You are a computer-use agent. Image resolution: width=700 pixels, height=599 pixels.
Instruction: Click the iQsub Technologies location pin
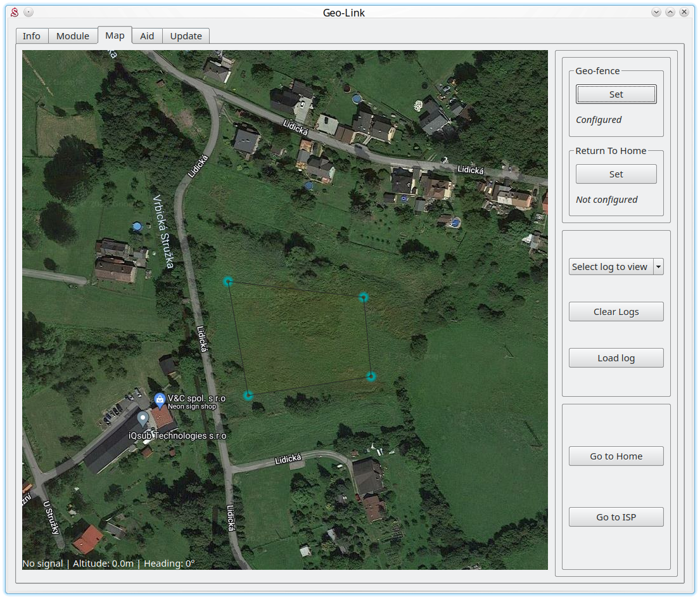[143, 419]
